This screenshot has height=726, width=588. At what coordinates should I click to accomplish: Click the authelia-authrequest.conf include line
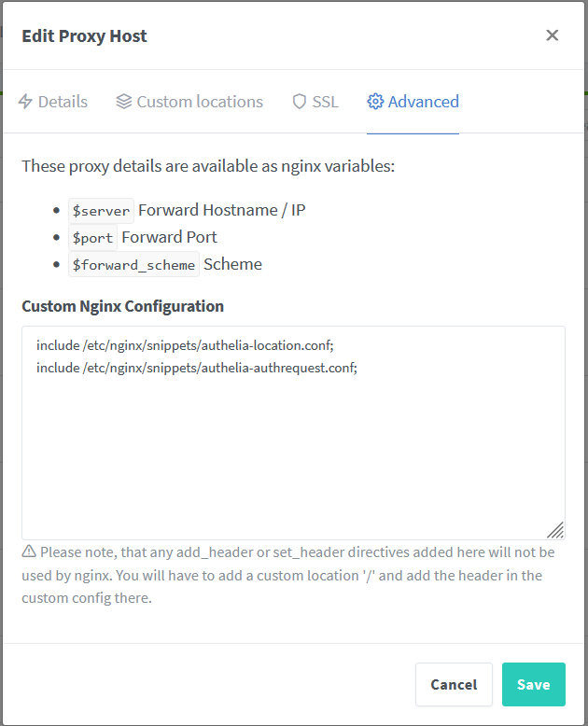click(197, 368)
